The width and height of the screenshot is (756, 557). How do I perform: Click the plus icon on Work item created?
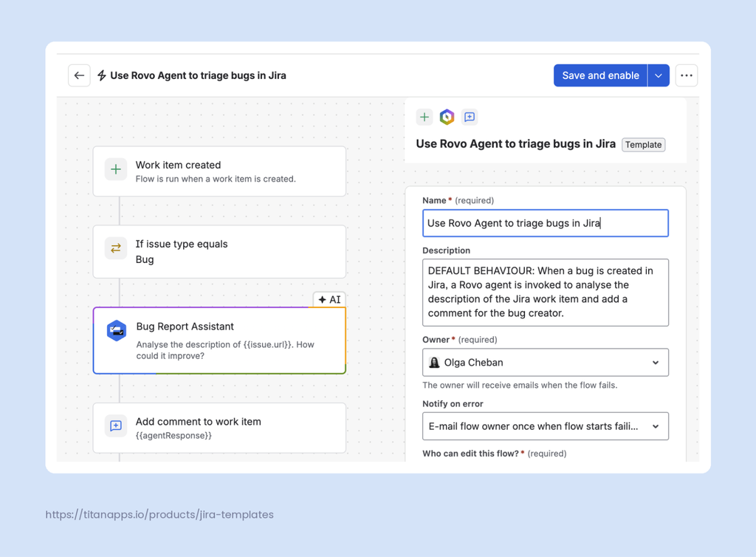(x=116, y=169)
